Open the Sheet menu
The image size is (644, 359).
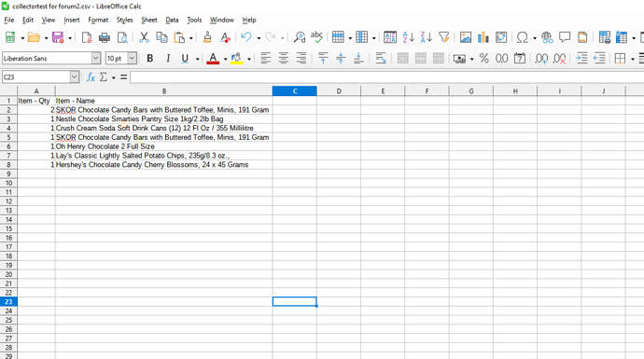point(149,20)
